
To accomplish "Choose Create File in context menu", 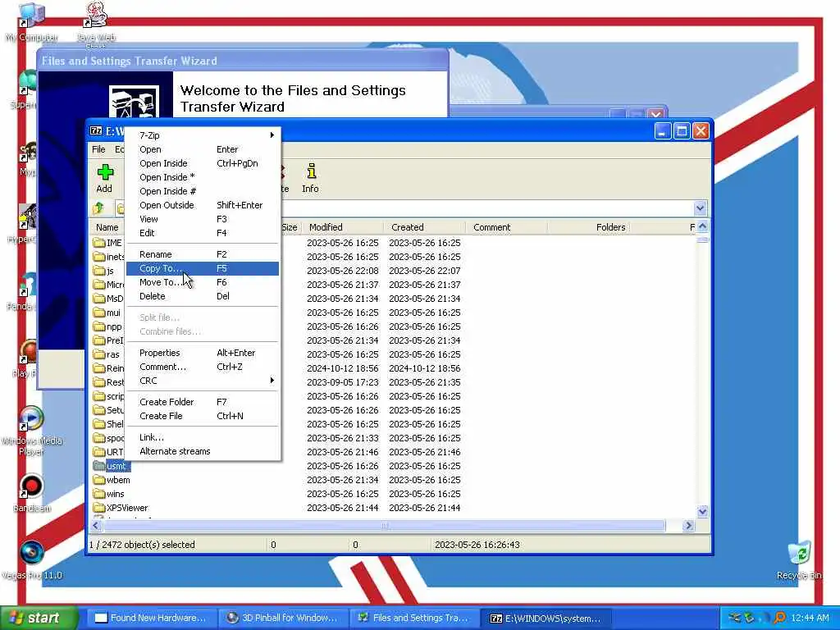I will pyautogui.click(x=203, y=416).
